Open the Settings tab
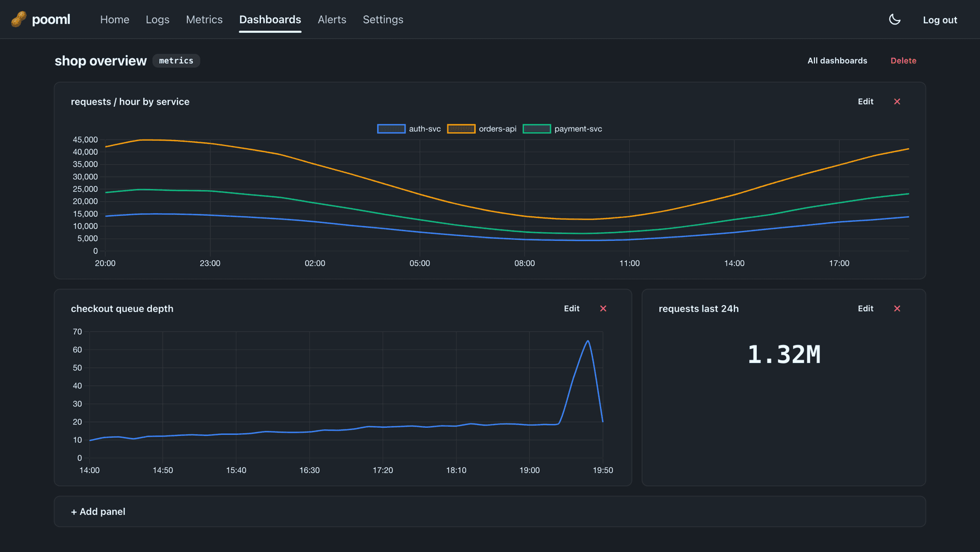The height and width of the screenshot is (552, 980). click(x=383, y=20)
